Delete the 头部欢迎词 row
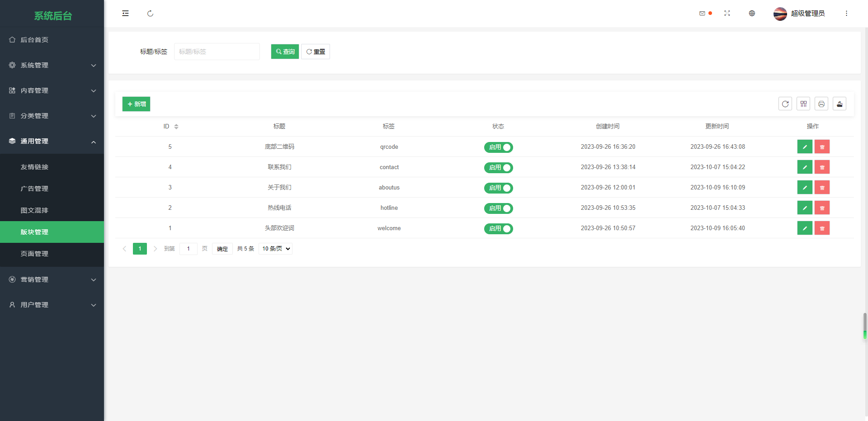 (x=822, y=228)
